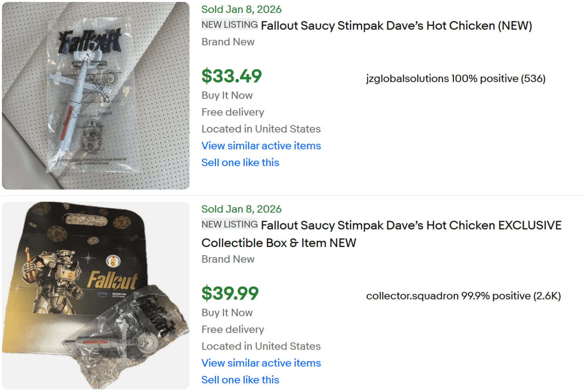The width and height of the screenshot is (588, 392).
Task: Click the NEW LISTING badge on first item
Action: pyautogui.click(x=229, y=24)
